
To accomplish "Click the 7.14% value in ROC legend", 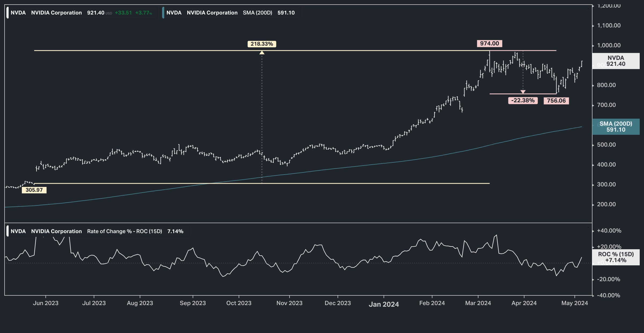I will point(175,231).
